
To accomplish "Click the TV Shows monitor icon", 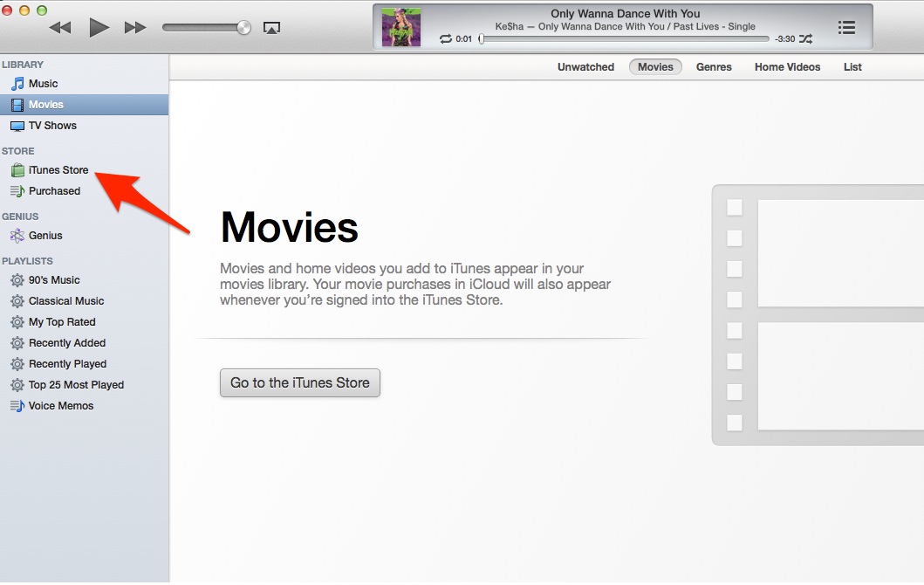I will click(x=17, y=127).
